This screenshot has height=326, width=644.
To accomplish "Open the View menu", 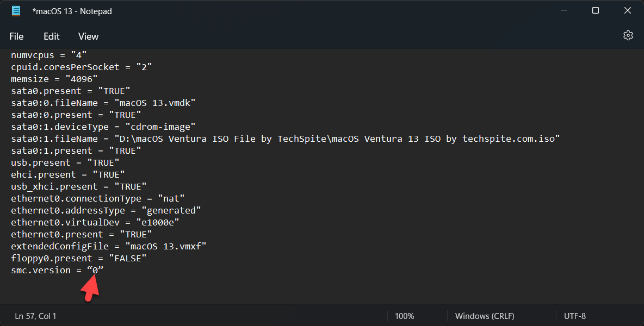I will (88, 36).
